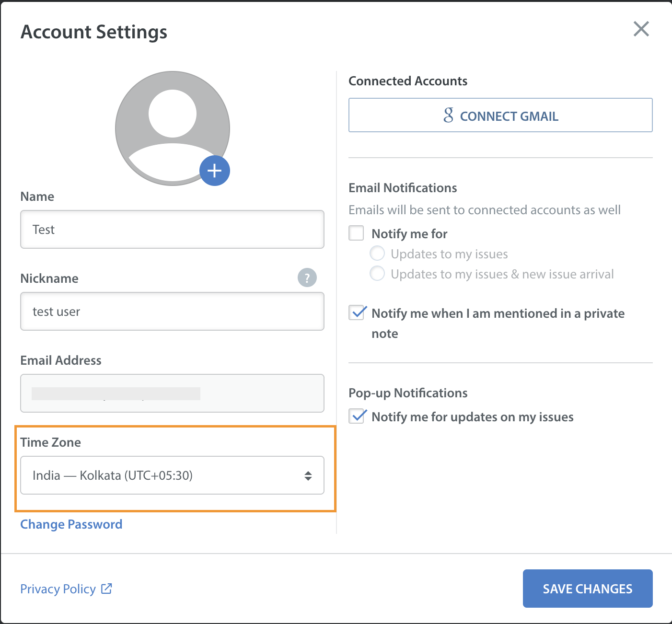Image resolution: width=672 pixels, height=624 pixels.
Task: Click the 'Connected Accounts' heading
Action: [x=408, y=81]
